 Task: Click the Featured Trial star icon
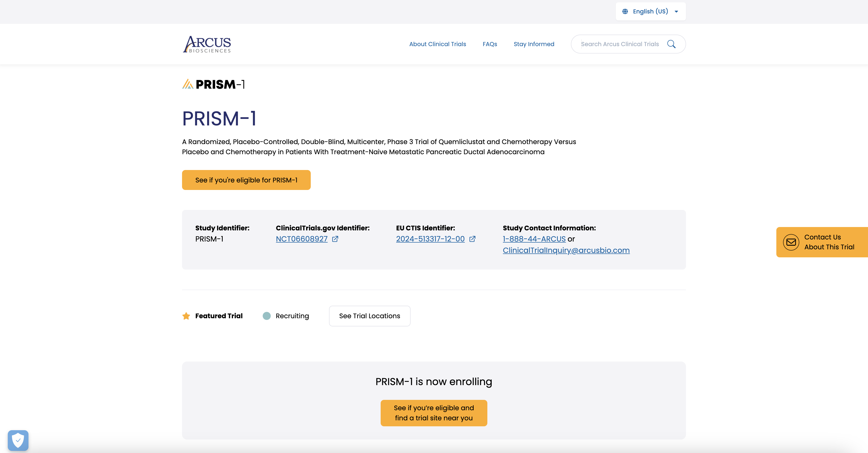pyautogui.click(x=186, y=316)
